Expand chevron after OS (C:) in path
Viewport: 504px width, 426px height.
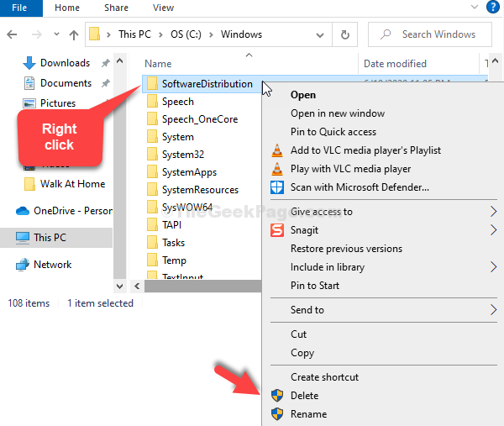click(x=211, y=34)
